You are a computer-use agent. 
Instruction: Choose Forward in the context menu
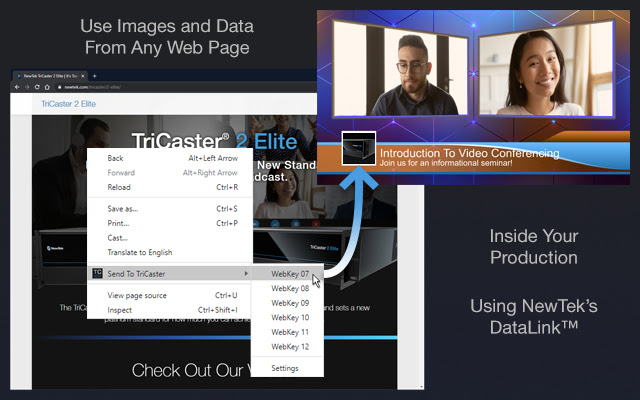click(x=170, y=173)
